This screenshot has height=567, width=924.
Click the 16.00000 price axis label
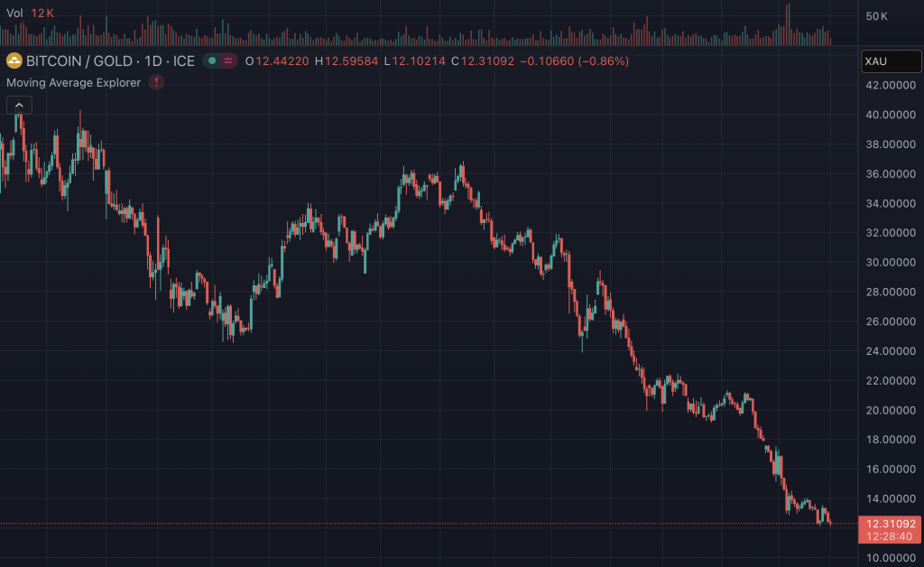coord(891,469)
